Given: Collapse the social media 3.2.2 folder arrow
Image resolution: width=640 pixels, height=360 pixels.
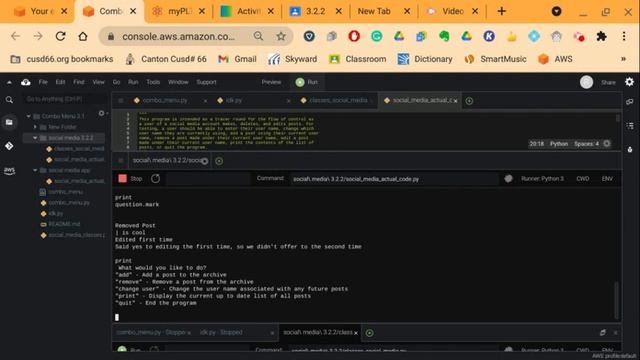Looking at the screenshot, I should coord(35,138).
